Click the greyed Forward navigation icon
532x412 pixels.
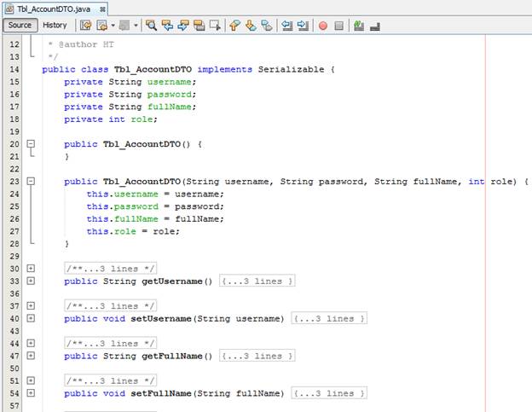click(x=124, y=26)
